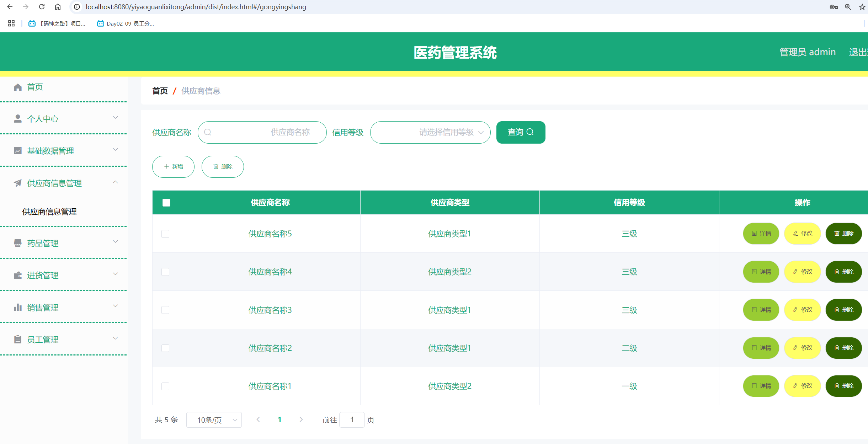Image resolution: width=868 pixels, height=444 pixels.
Task: Click the 前往 page number input
Action: click(352, 420)
